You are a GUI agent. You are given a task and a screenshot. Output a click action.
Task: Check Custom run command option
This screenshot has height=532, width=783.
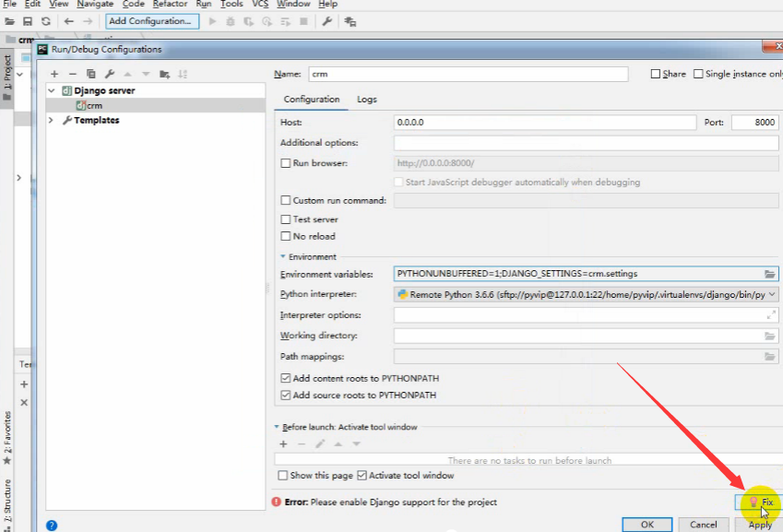[x=286, y=200]
